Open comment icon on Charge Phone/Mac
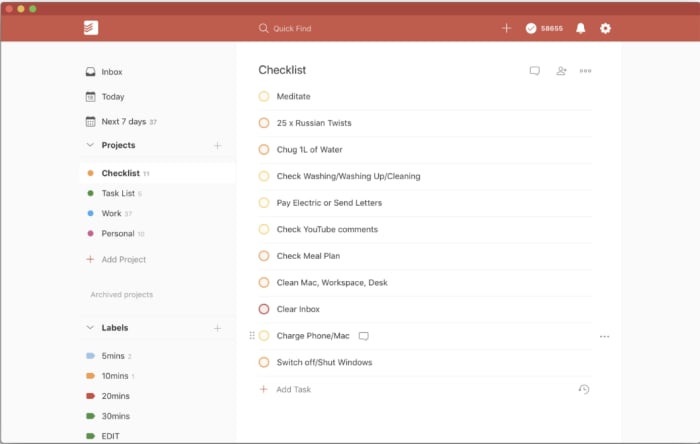 point(364,336)
